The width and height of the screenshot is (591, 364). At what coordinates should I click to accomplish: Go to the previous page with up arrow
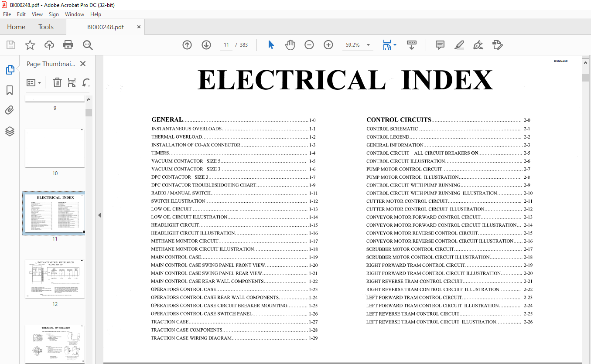[x=187, y=45]
